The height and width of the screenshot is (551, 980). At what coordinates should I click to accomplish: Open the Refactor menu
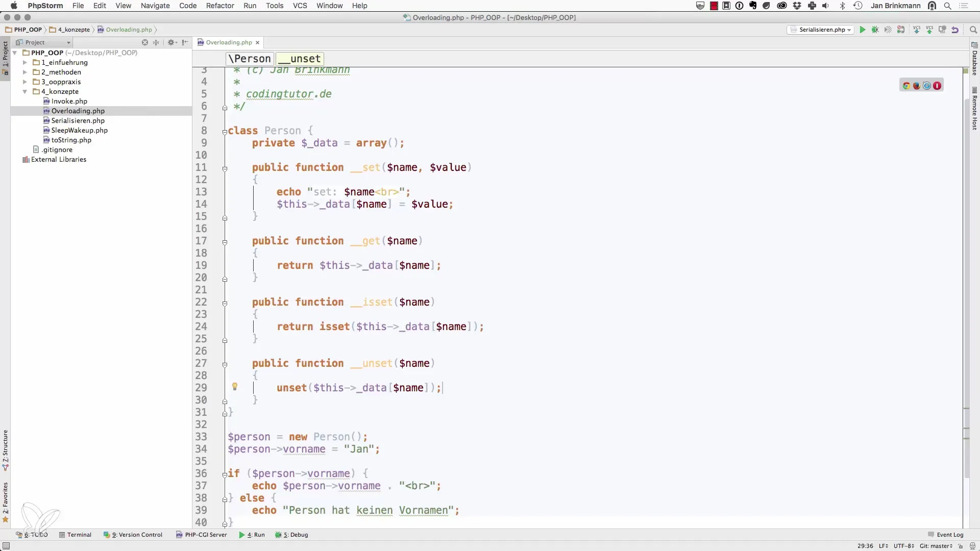220,6
